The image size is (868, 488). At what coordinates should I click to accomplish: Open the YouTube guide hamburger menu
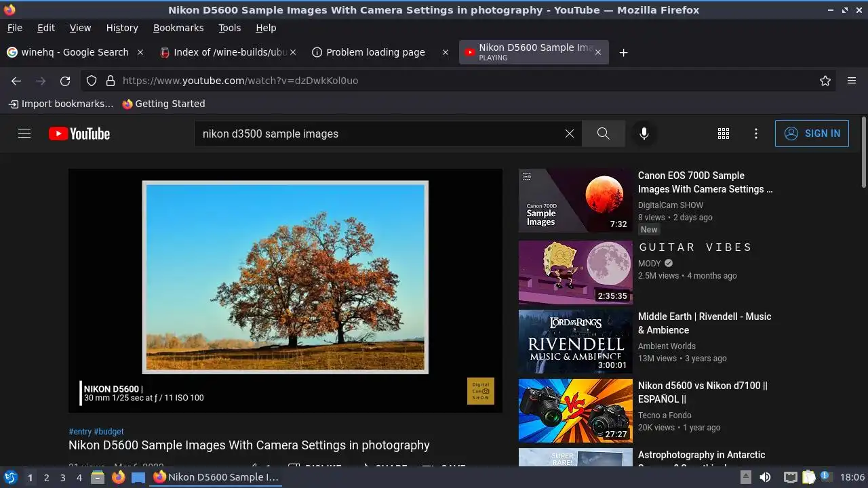24,134
